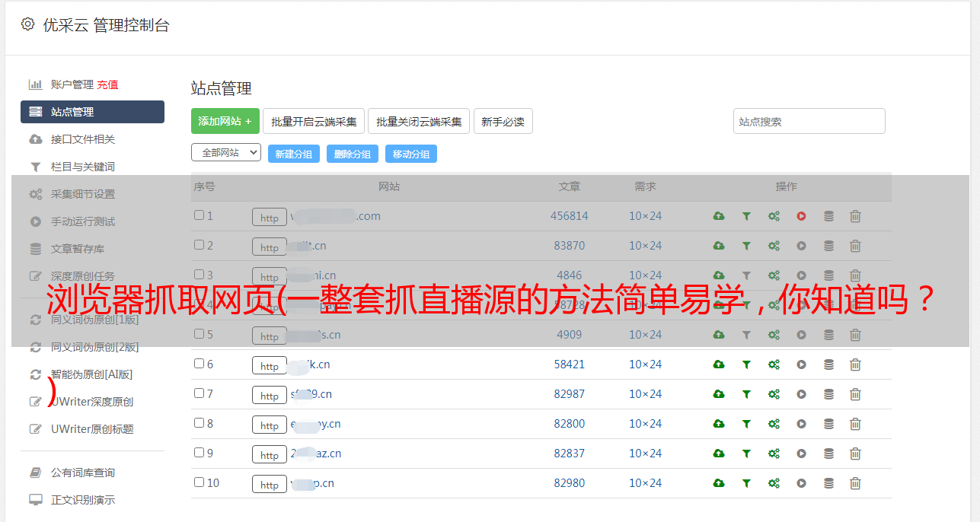Click 批量开启云端采集 button

pos(314,121)
